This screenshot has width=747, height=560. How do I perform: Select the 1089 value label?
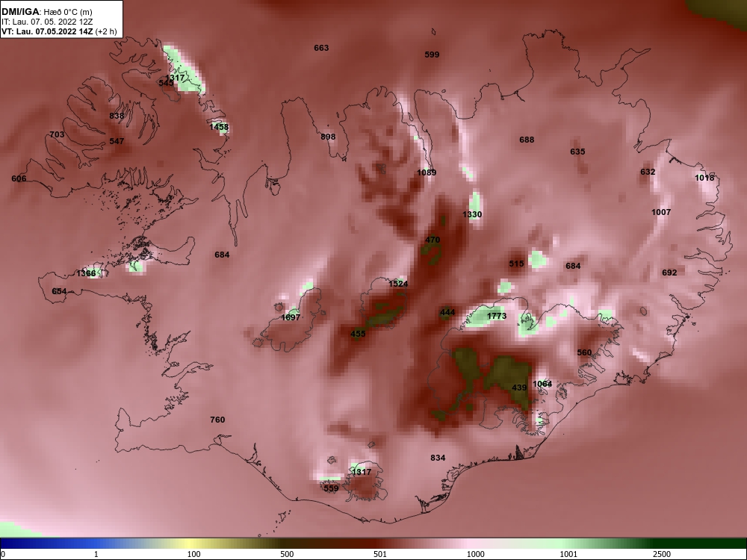[427, 172]
